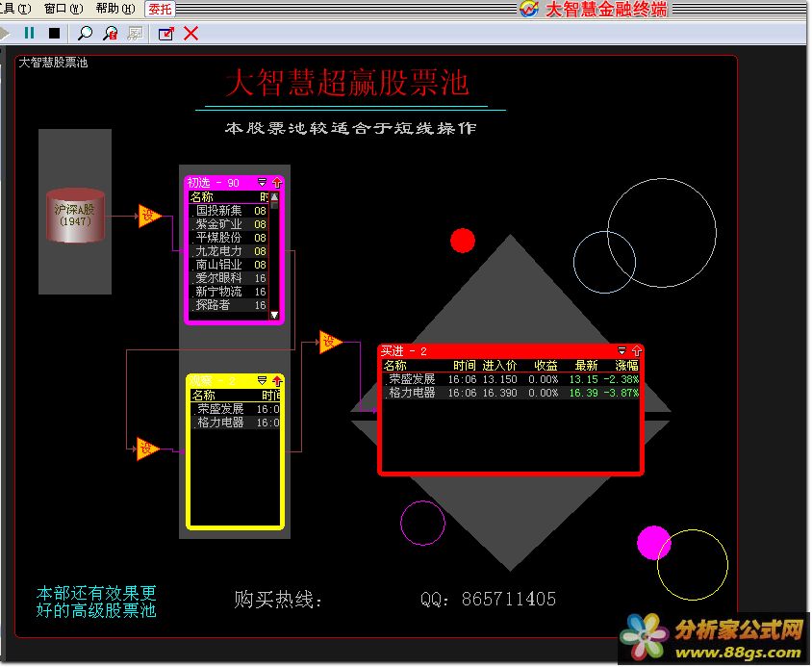The image size is (812, 667).
Task: Open the 设 filter triangle feeding the 买进 panel
Action: click(330, 342)
